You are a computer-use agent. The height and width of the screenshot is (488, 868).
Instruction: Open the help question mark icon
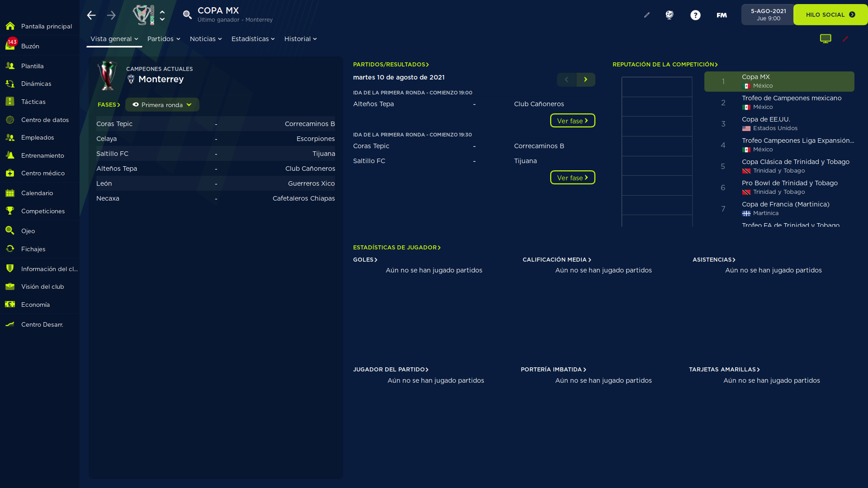click(x=695, y=15)
